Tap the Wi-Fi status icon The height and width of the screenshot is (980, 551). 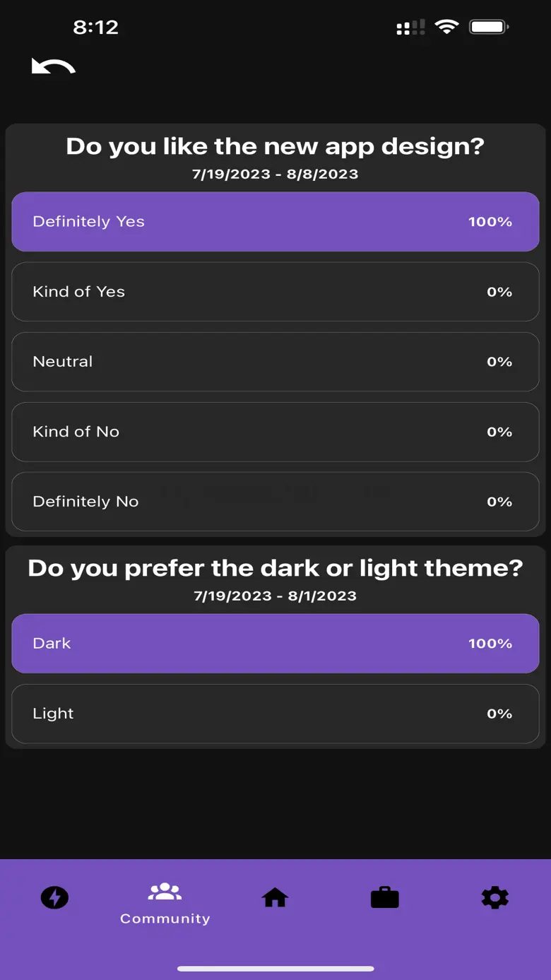[446, 28]
